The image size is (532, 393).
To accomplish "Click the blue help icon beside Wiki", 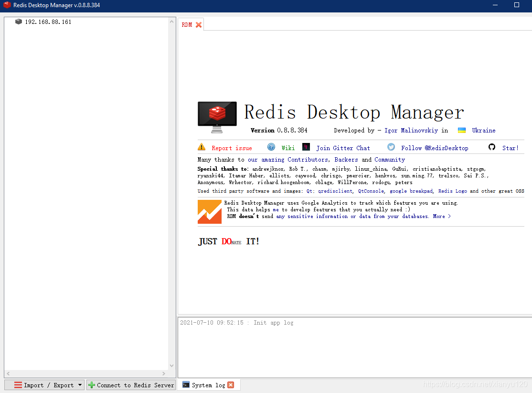I will tap(271, 147).
